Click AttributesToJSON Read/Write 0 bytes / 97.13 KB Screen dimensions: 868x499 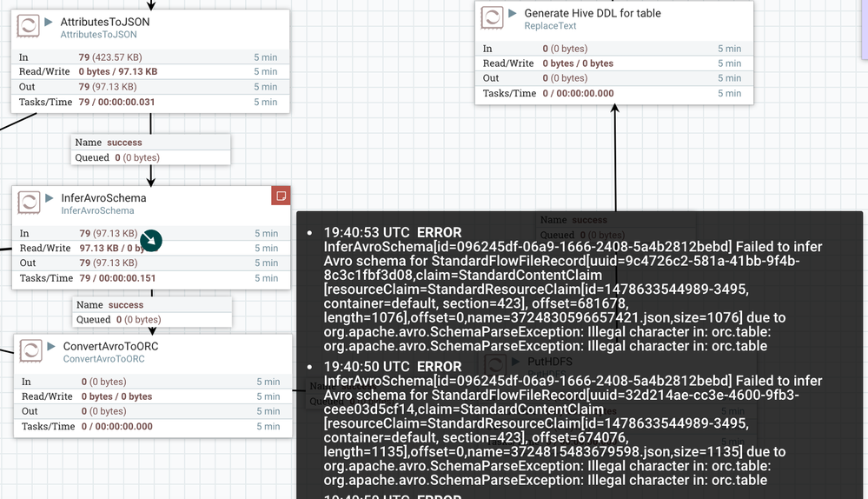point(118,71)
